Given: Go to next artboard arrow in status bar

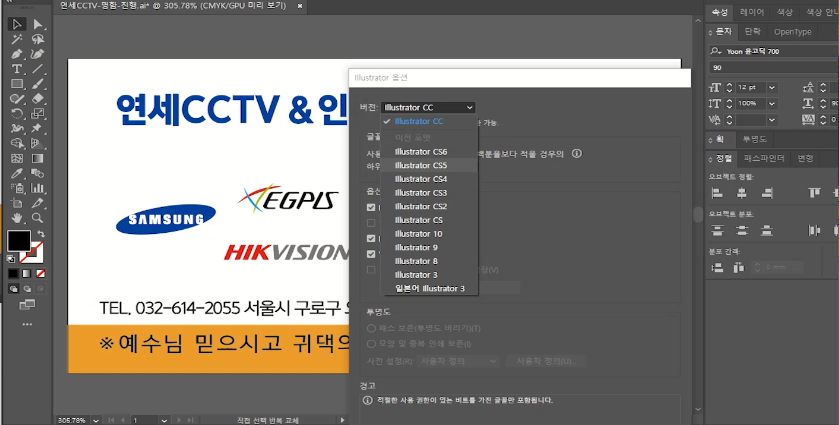Looking at the screenshot, I should [179, 420].
